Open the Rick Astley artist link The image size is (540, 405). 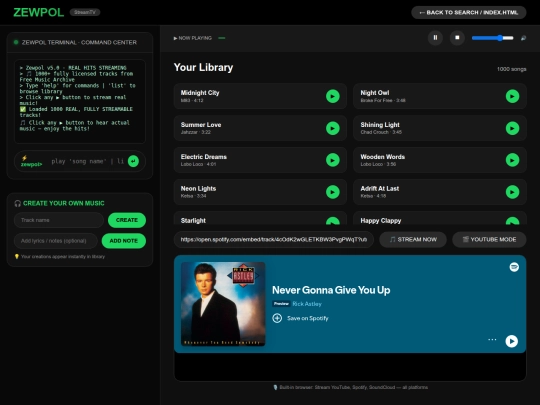307,304
